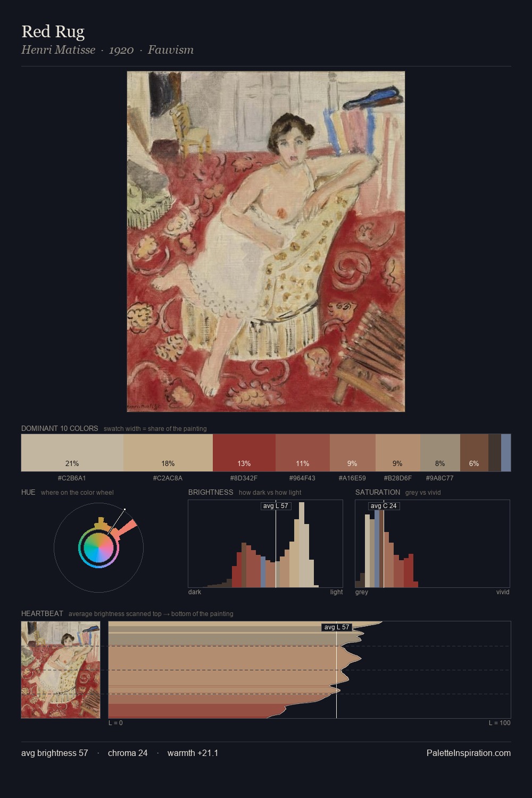Screen dimensions: 532x798
Task: Click the 'vivid' axis label
Action: [x=503, y=592]
